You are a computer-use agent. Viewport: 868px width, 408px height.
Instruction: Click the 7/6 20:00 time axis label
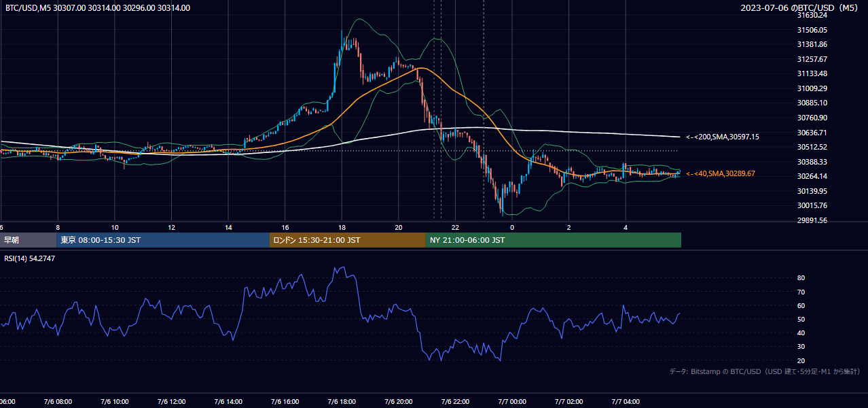pyautogui.click(x=399, y=401)
